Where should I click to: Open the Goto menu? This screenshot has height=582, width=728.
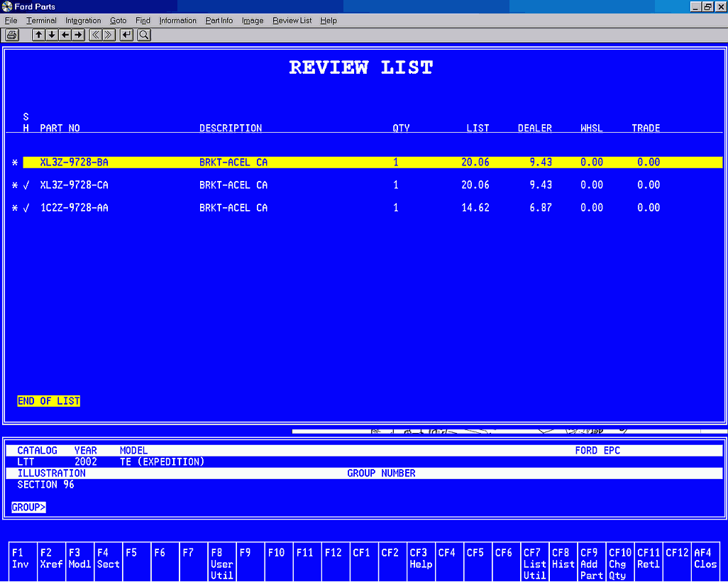(x=118, y=21)
